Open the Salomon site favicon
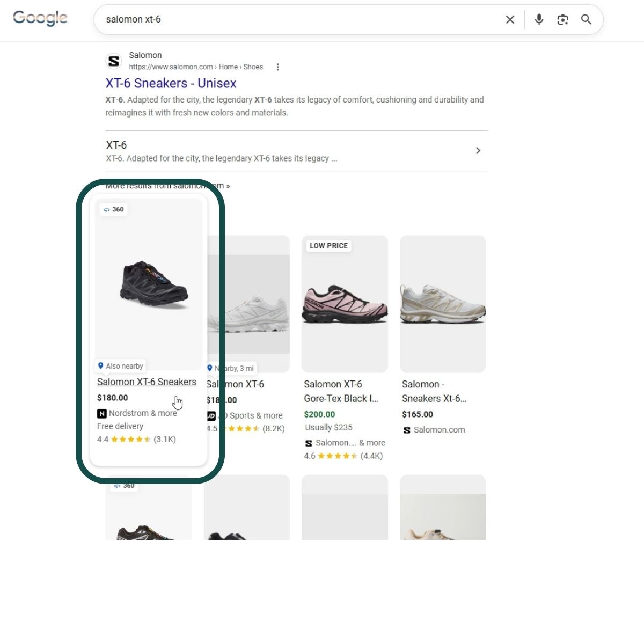This screenshot has width=644, height=644. point(114,61)
